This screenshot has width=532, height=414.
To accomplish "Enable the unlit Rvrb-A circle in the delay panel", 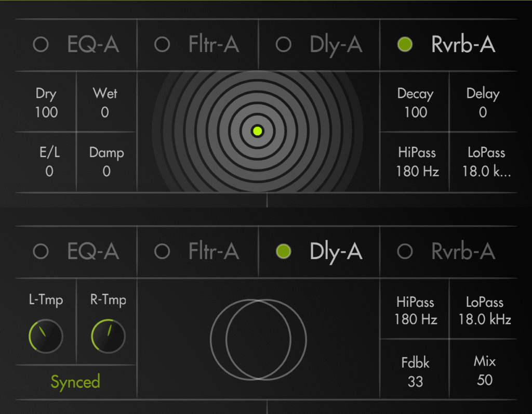I will pyautogui.click(x=404, y=252).
